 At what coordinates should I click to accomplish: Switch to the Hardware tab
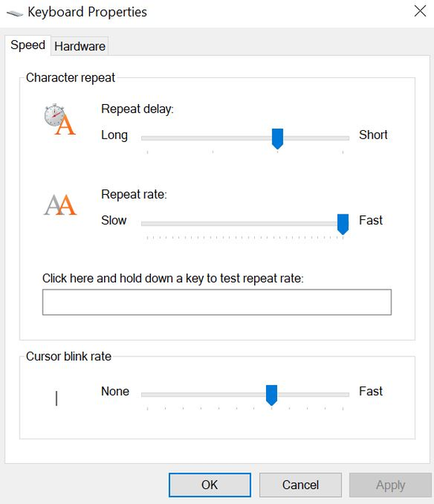[80, 47]
